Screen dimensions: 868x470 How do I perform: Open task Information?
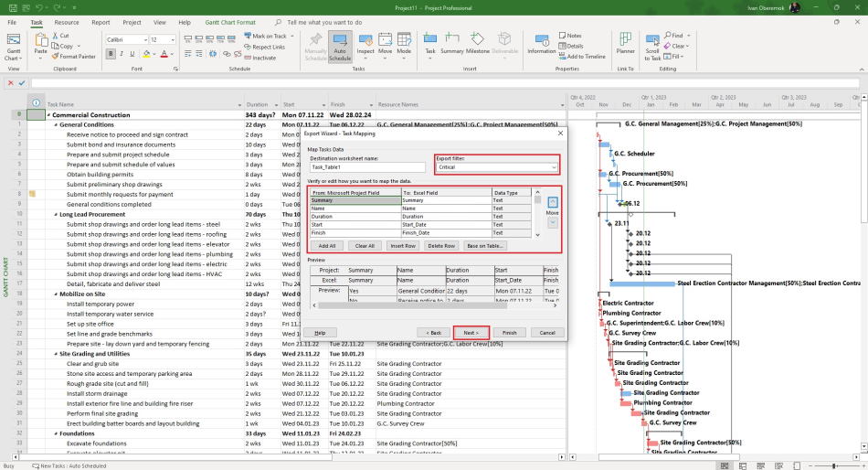click(x=542, y=44)
